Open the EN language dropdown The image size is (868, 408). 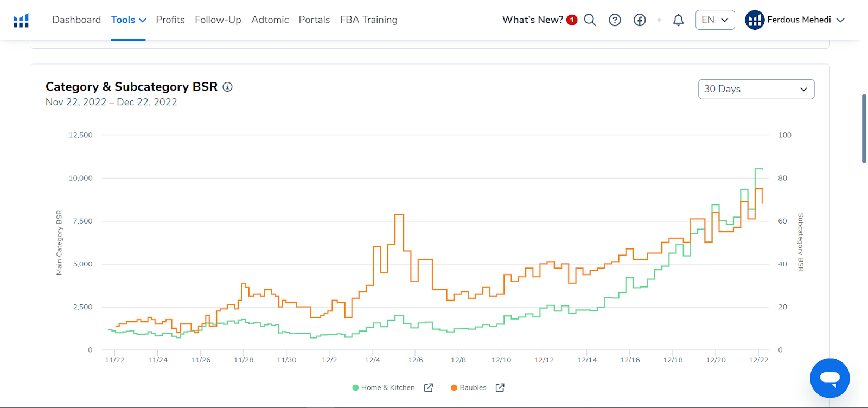pyautogui.click(x=714, y=20)
